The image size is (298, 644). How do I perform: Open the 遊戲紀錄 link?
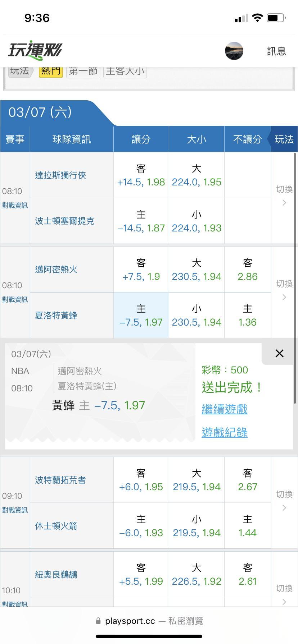(225, 432)
